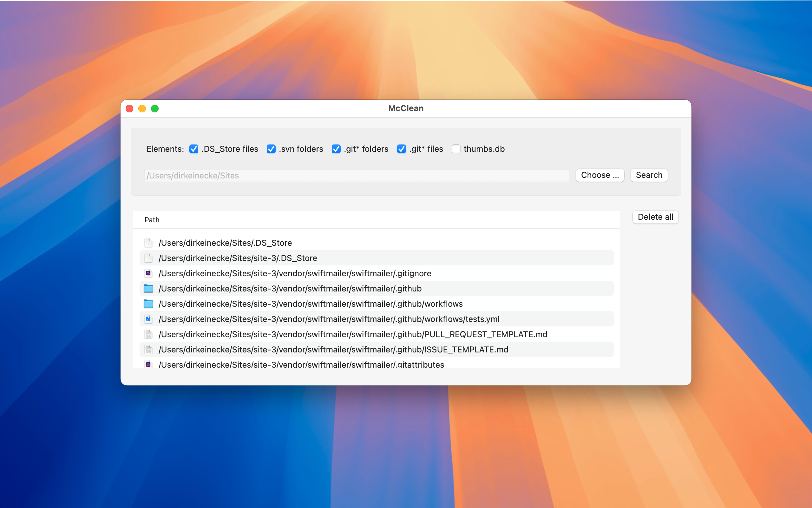Select the ISSUE_TEMPLATE.md path row

(x=377, y=350)
